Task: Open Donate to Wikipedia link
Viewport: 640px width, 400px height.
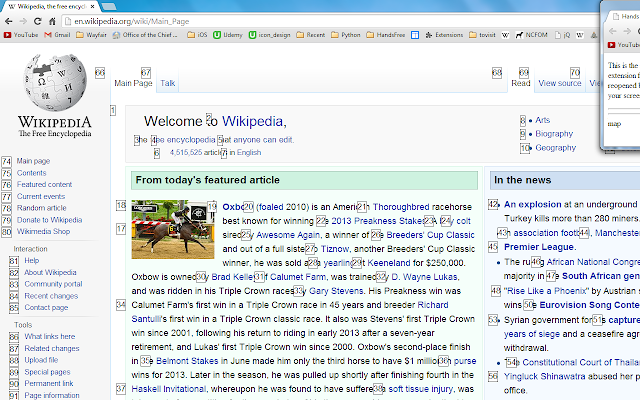Action: pos(49,220)
